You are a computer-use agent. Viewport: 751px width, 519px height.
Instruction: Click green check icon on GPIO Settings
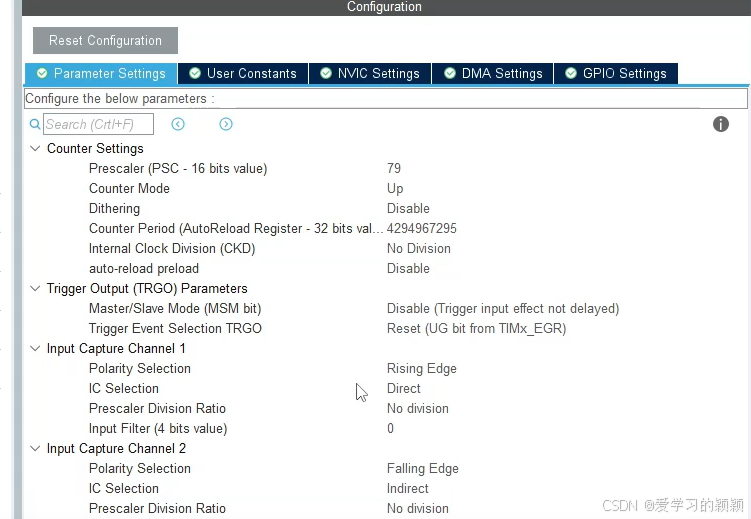571,73
